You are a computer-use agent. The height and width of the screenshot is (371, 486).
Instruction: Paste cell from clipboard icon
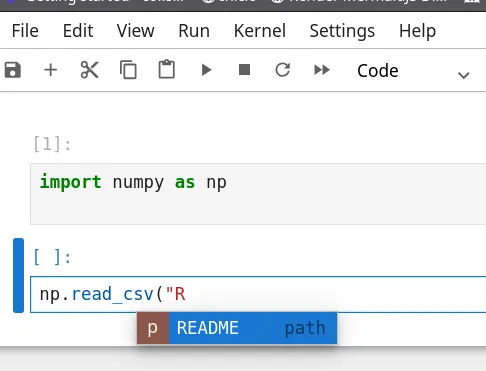click(x=167, y=69)
